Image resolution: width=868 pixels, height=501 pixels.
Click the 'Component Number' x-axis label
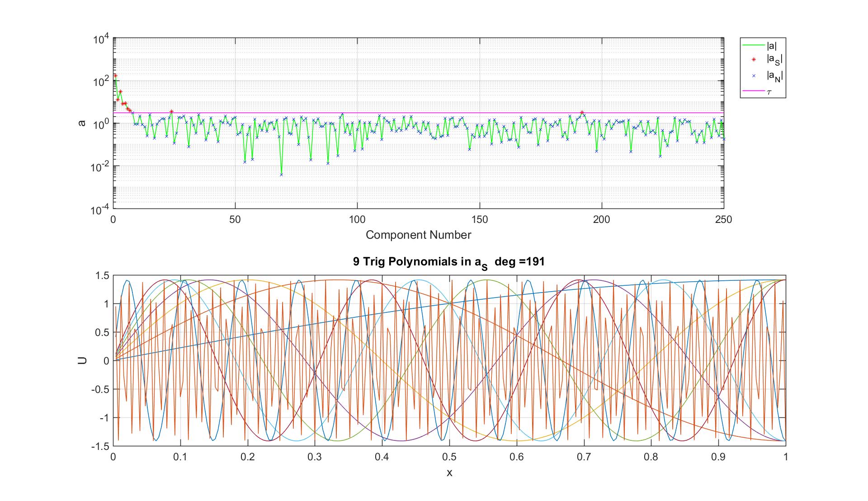(x=418, y=235)
